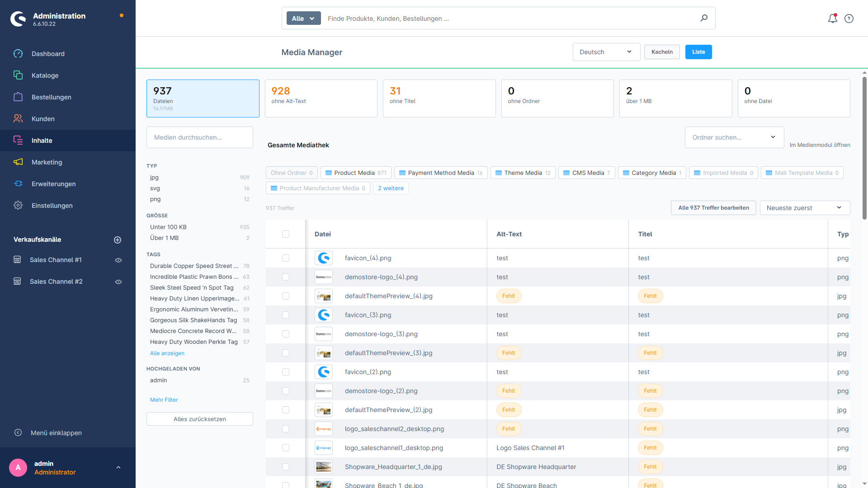
Task: Expand the admin user menu chevron
Action: tap(118, 468)
